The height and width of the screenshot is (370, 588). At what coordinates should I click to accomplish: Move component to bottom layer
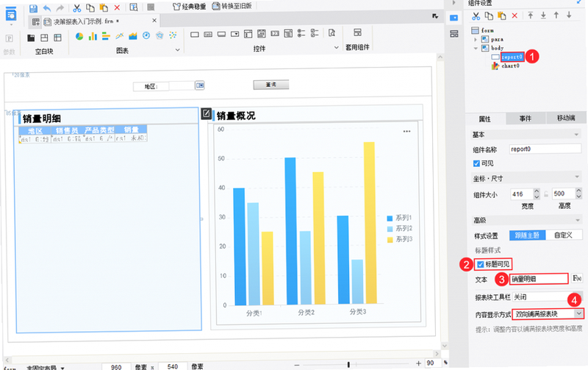tap(543, 15)
